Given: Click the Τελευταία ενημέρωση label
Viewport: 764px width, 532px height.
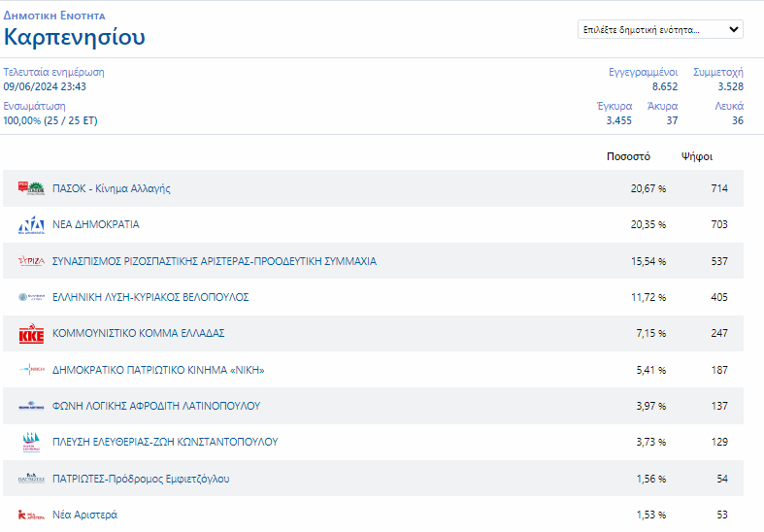Looking at the screenshot, I should click(53, 72).
